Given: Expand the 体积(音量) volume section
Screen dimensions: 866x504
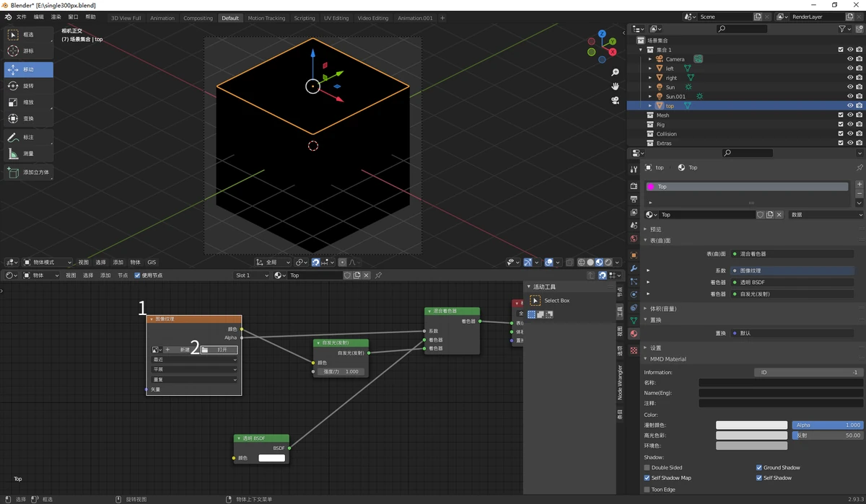Looking at the screenshot, I should point(662,309).
